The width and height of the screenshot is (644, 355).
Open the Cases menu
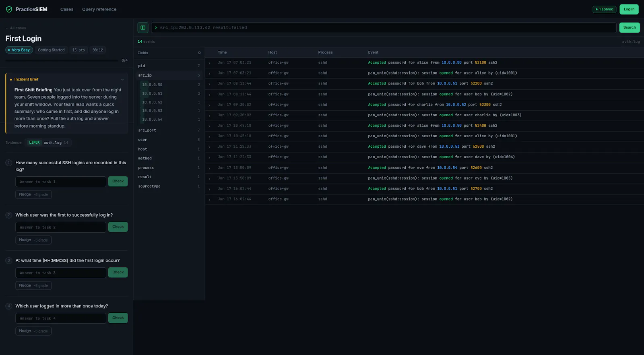(x=67, y=9)
